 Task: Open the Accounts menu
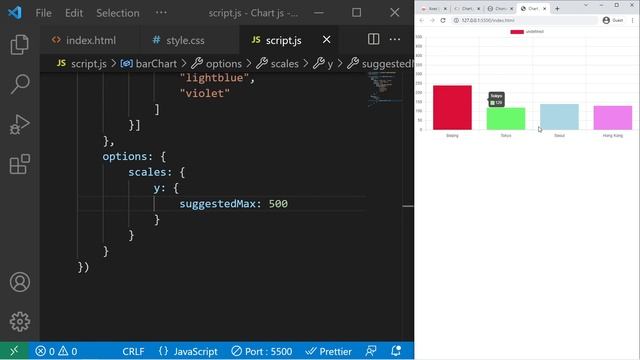[19, 282]
